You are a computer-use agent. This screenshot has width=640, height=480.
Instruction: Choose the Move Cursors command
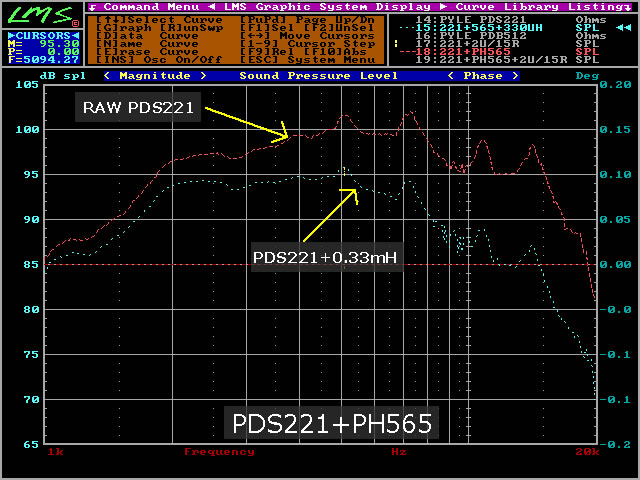click(x=307, y=36)
